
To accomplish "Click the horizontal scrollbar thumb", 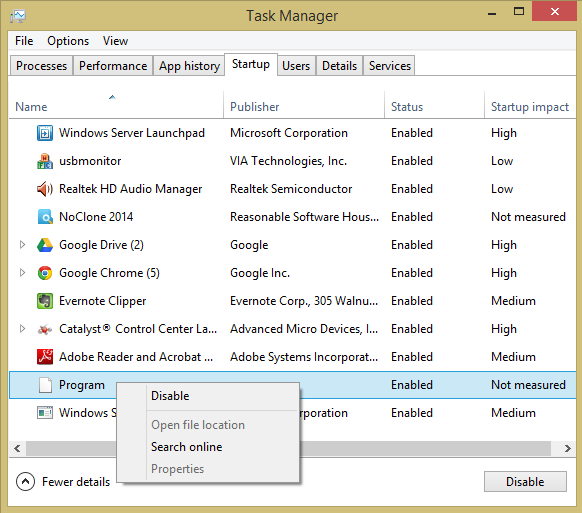I will (x=288, y=448).
